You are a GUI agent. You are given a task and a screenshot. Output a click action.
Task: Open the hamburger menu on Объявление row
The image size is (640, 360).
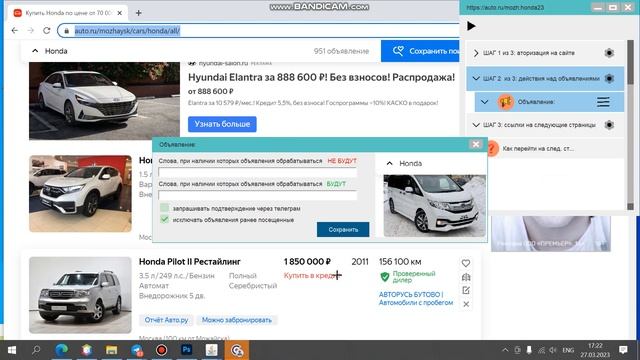point(603,102)
